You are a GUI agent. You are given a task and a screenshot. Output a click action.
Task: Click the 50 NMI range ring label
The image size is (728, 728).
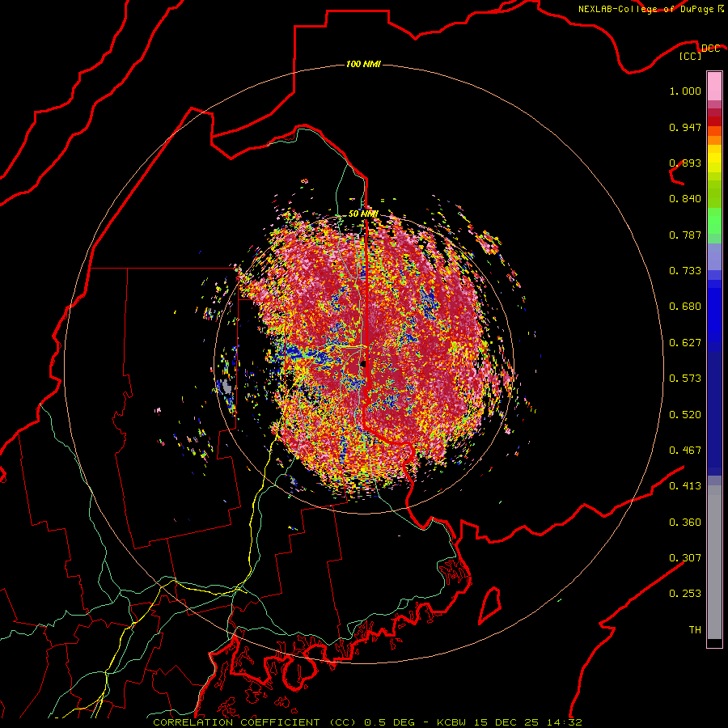click(363, 214)
